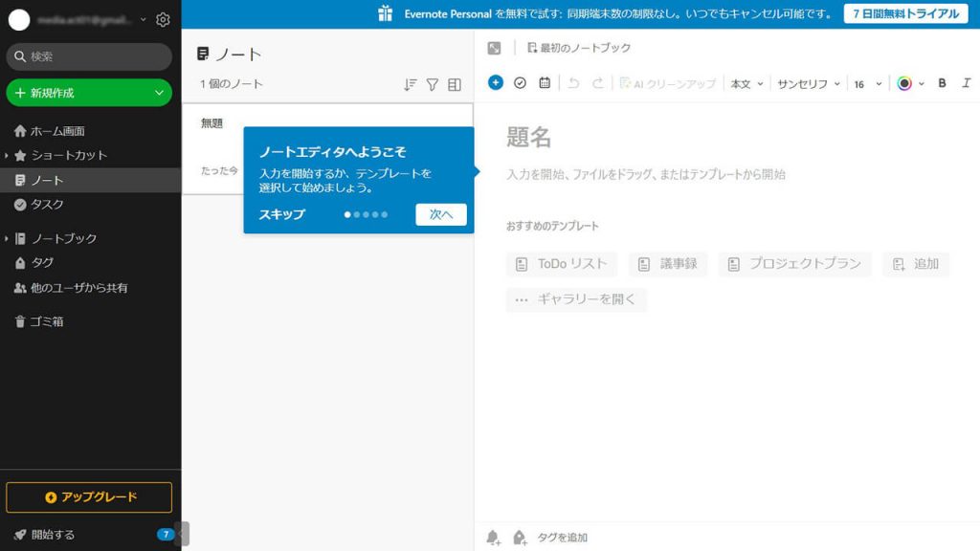Select ノート in sidebar
This screenshot has width=980, height=551.
(x=91, y=180)
